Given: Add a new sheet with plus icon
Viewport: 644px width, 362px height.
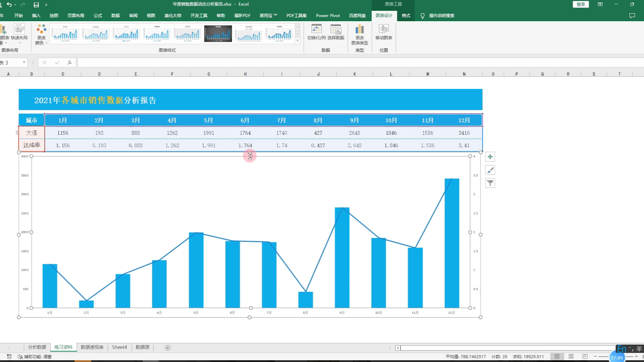Looking at the screenshot, I should point(168,347).
